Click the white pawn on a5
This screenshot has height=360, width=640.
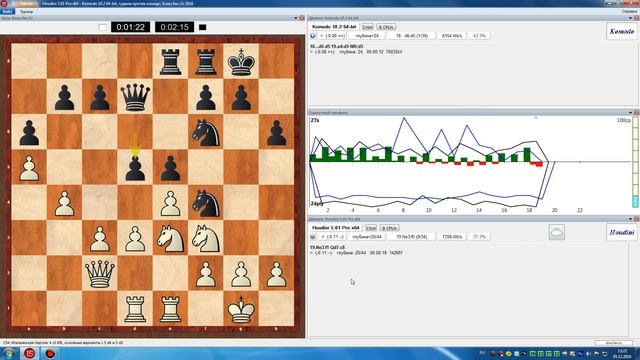pos(29,168)
